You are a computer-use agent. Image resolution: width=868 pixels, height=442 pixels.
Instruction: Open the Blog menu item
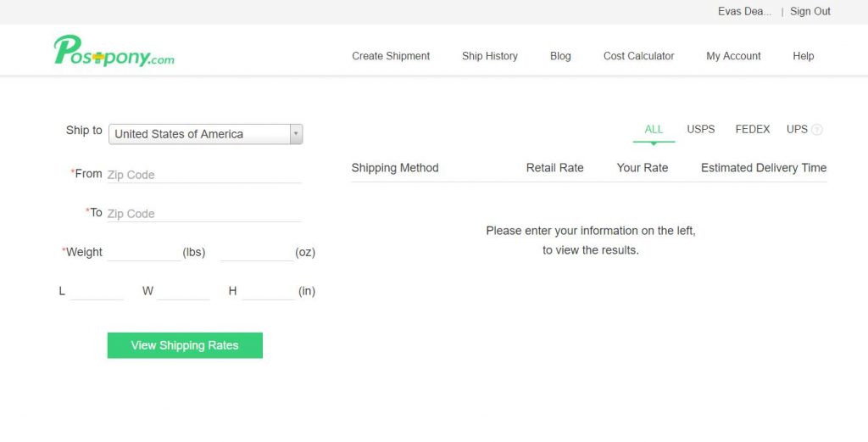click(x=560, y=56)
